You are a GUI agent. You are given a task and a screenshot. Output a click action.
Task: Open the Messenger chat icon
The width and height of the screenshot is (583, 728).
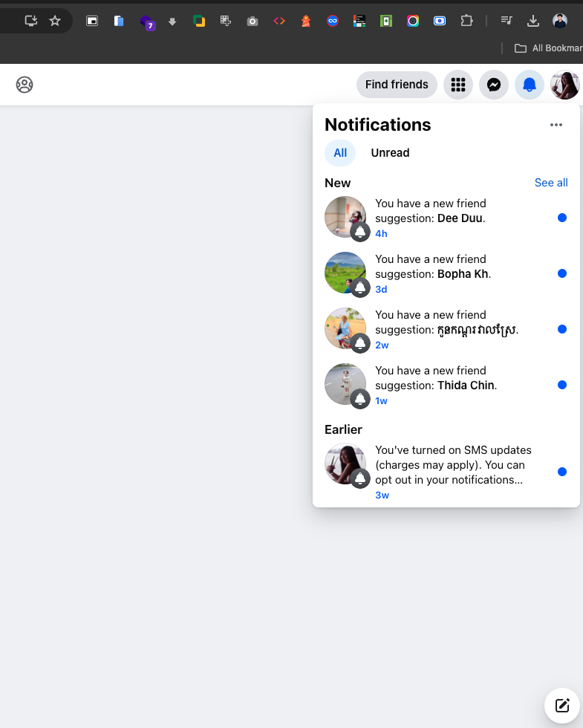coord(494,85)
